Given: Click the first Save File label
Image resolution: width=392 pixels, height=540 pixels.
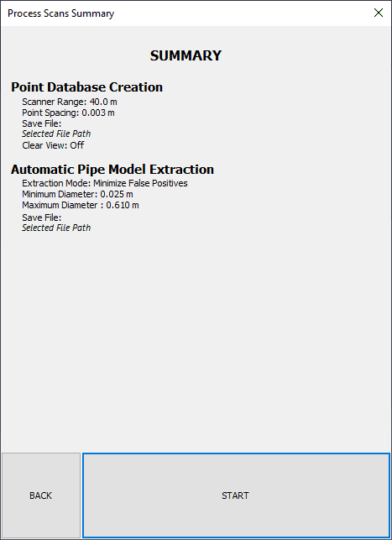Looking at the screenshot, I should [x=42, y=123].
